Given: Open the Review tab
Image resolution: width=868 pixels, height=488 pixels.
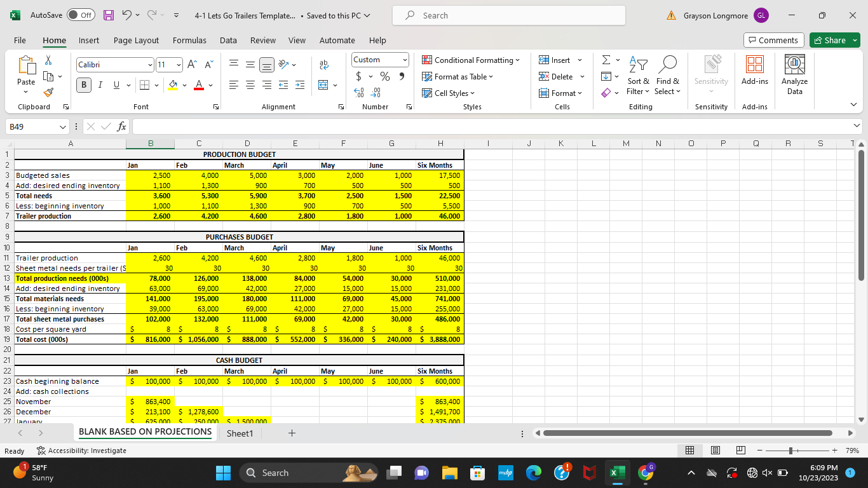Looking at the screenshot, I should pyautogui.click(x=263, y=40).
